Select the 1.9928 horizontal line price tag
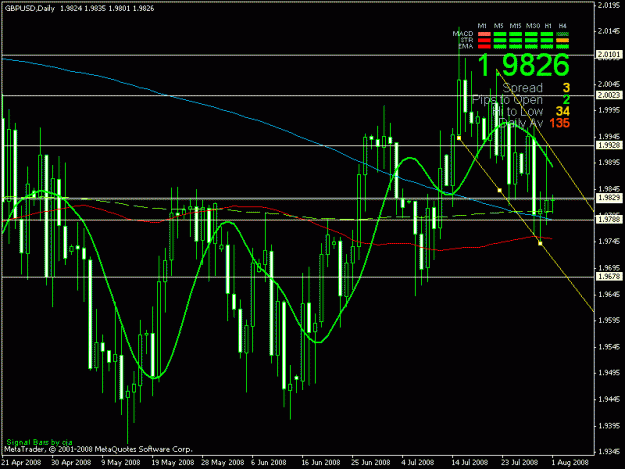Image resolution: width=625 pixels, height=469 pixels. (609, 145)
